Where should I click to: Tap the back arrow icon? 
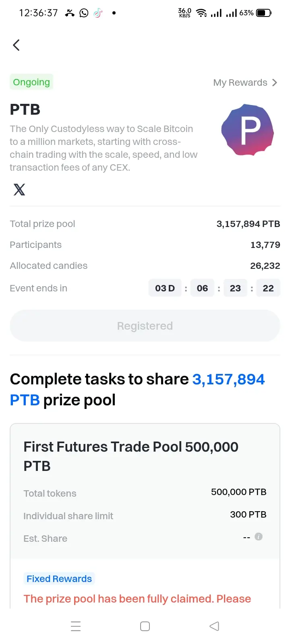[x=16, y=45]
